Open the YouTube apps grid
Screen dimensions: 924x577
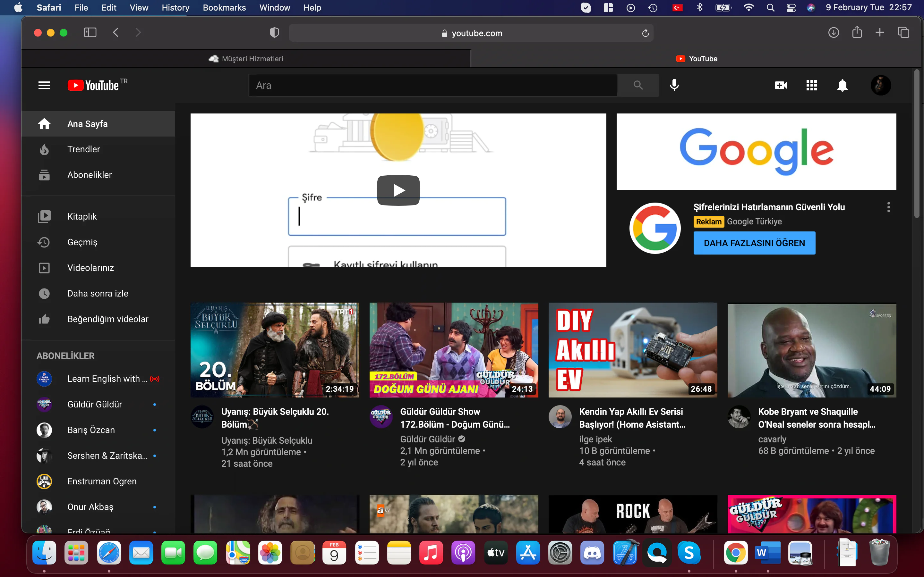[x=812, y=85]
